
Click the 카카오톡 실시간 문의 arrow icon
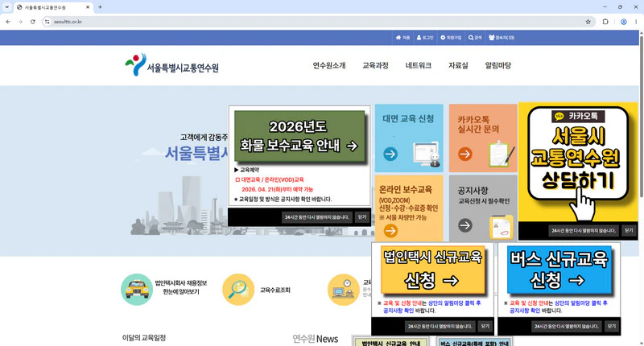[x=465, y=154]
